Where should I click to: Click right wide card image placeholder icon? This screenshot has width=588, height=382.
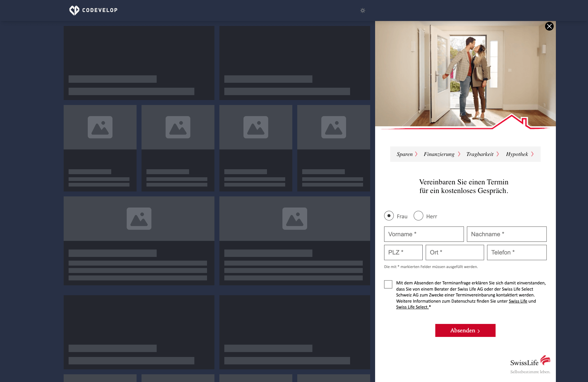pyautogui.click(x=295, y=219)
